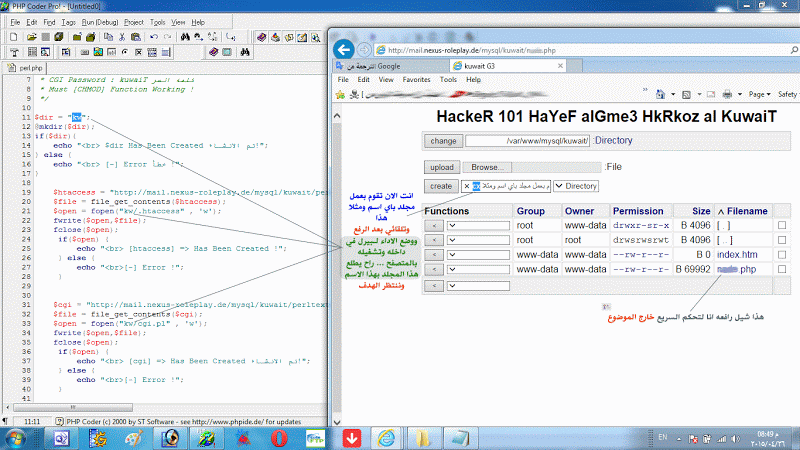Click the Opera icon in the taskbar
Image resolution: width=800 pixels, height=450 pixels.
[x=279, y=438]
